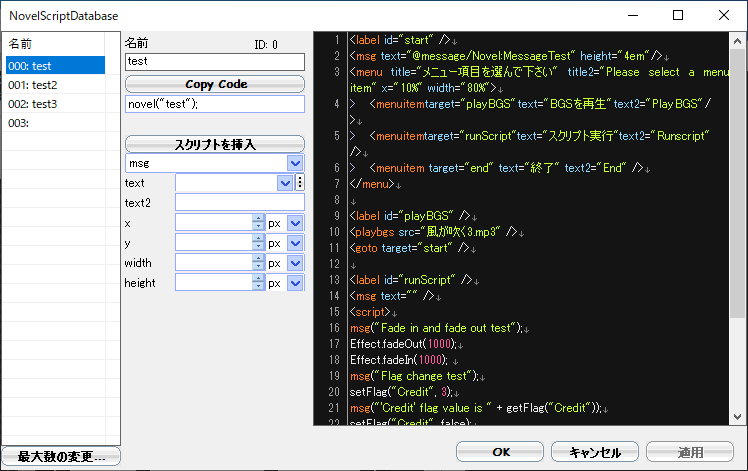Click the width value input field

(x=214, y=263)
